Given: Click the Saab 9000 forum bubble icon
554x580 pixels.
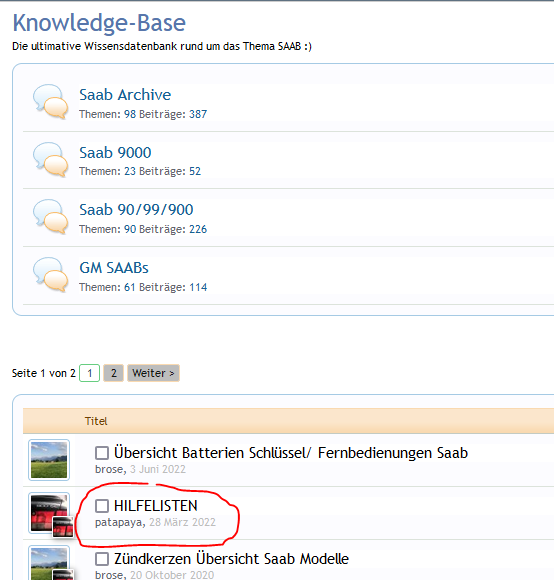Looking at the screenshot, I should coord(51,159).
